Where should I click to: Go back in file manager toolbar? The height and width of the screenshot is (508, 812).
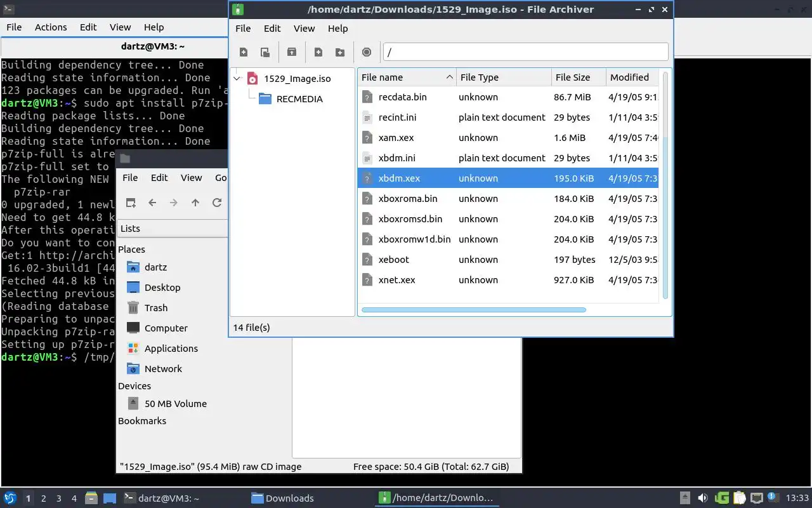[x=152, y=203]
